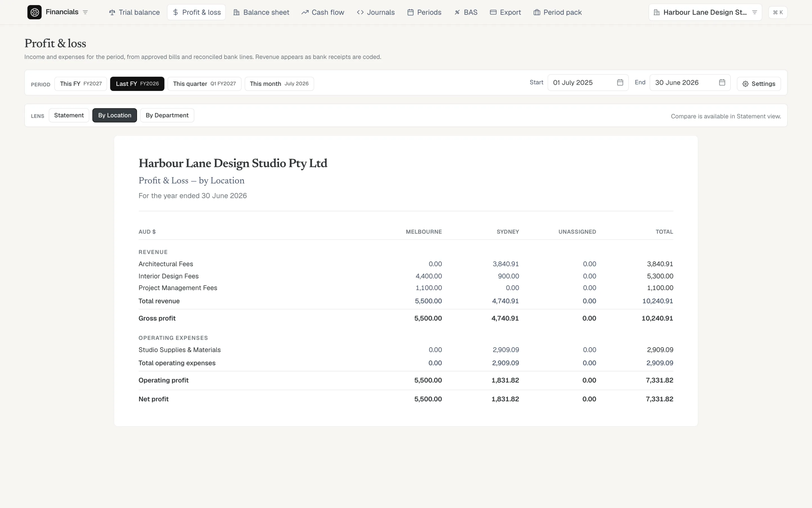Screen dimensions: 812x508
Task: Select the This quarter Q1 FY2027 period
Action: [x=204, y=84]
